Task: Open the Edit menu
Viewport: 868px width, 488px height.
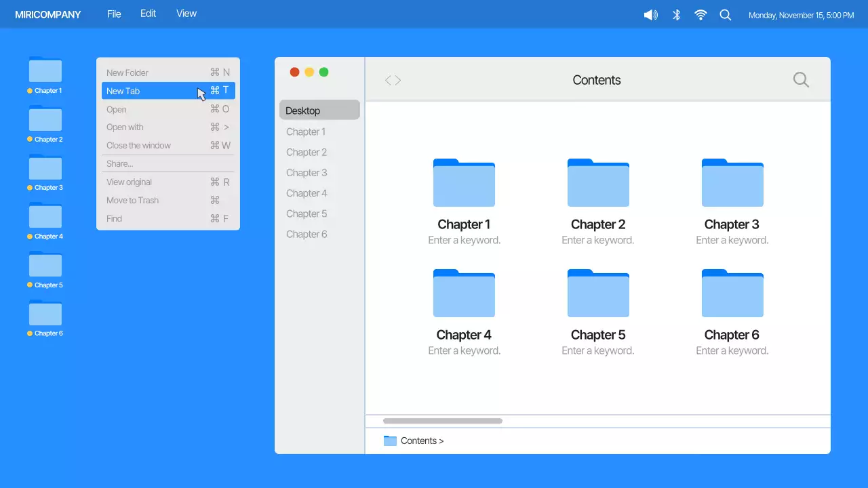Action: click(148, 13)
